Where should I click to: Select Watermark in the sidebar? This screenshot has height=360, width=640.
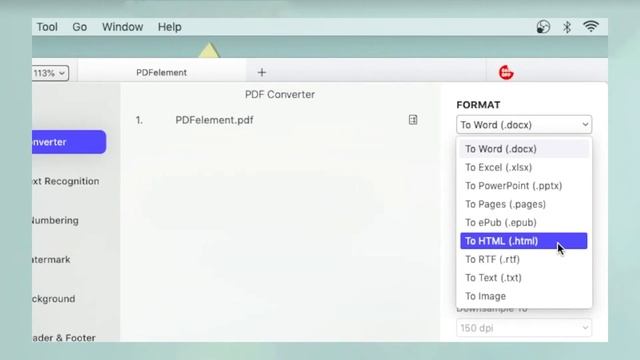(x=51, y=260)
